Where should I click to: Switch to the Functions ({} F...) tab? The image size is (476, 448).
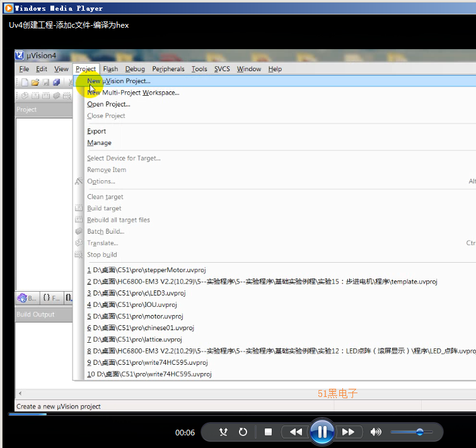pos(52,298)
